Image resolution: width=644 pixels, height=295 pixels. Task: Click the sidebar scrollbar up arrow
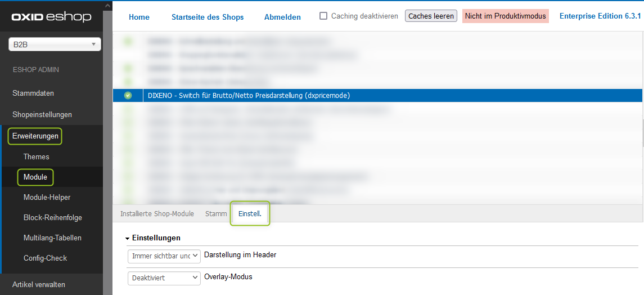[x=107, y=5]
